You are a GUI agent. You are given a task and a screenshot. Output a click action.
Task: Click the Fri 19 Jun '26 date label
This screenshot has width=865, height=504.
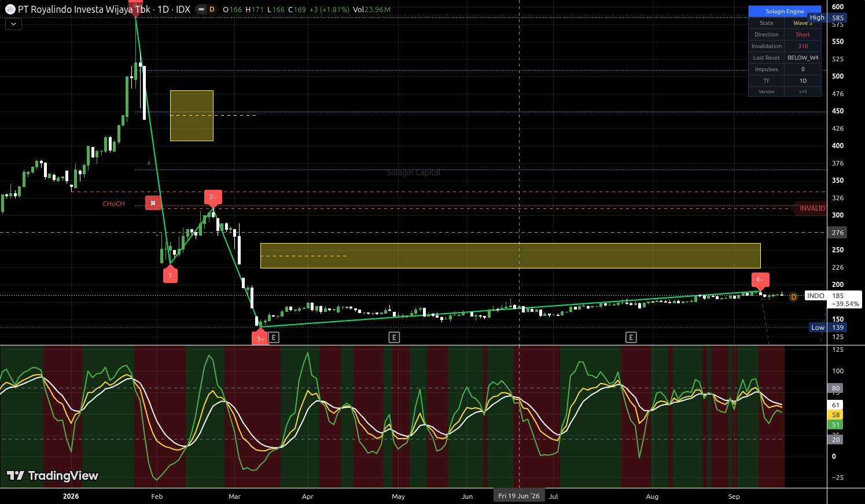519,496
